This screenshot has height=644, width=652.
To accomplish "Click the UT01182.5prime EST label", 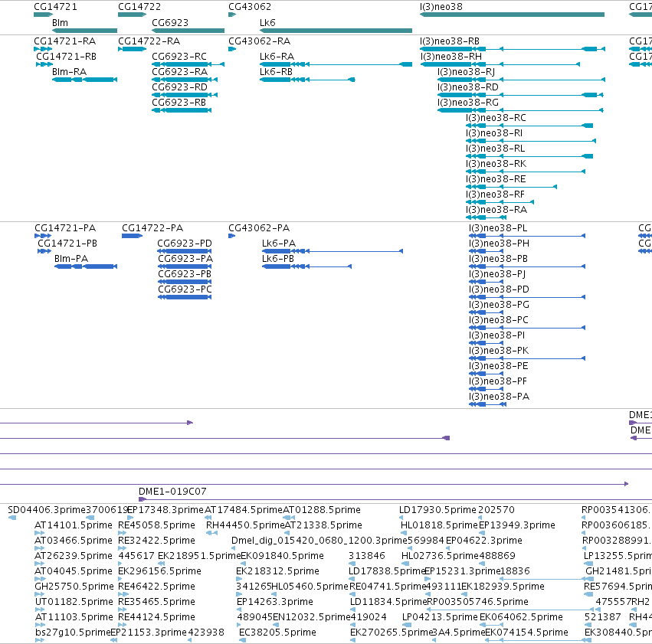I will (74, 602).
